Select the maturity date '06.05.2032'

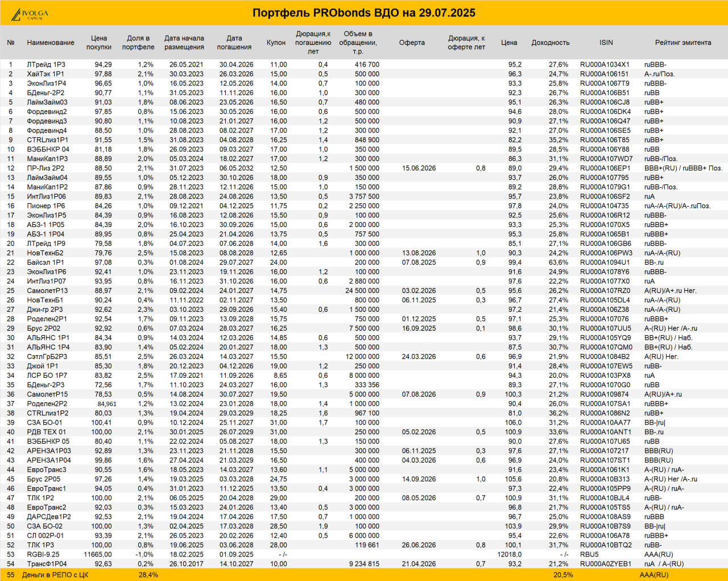[237, 168]
